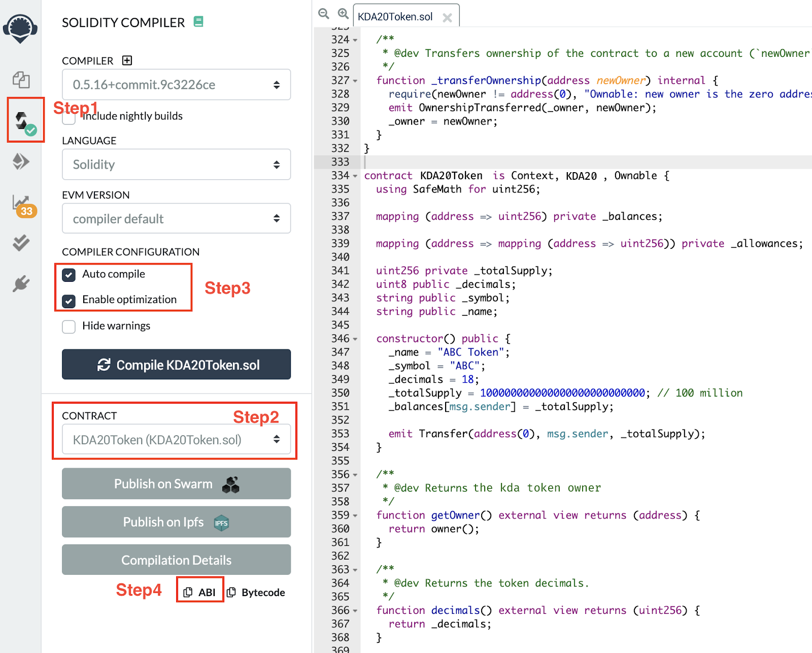Open the EVM version dropdown
The image size is (812, 653).
click(x=176, y=219)
